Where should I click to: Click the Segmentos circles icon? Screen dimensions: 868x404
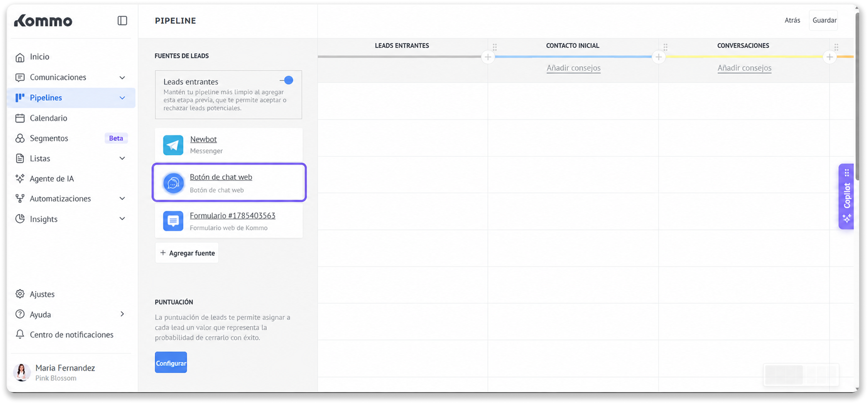[20, 138]
